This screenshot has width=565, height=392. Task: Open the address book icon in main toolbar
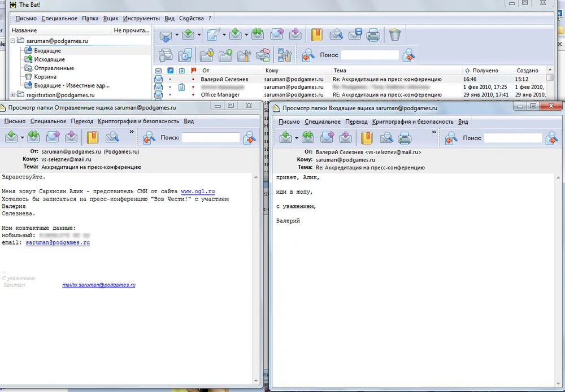(x=316, y=35)
